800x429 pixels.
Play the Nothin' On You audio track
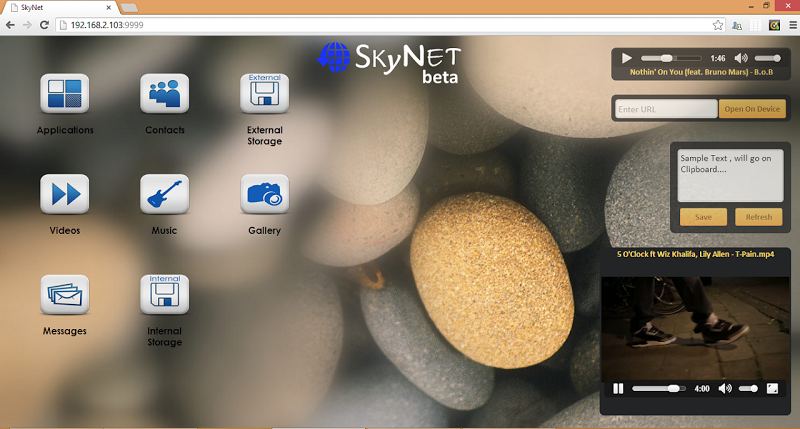(x=627, y=58)
